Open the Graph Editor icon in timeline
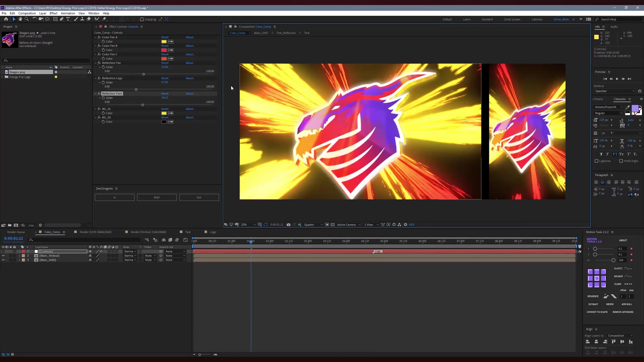The image size is (644, 362). (185, 240)
